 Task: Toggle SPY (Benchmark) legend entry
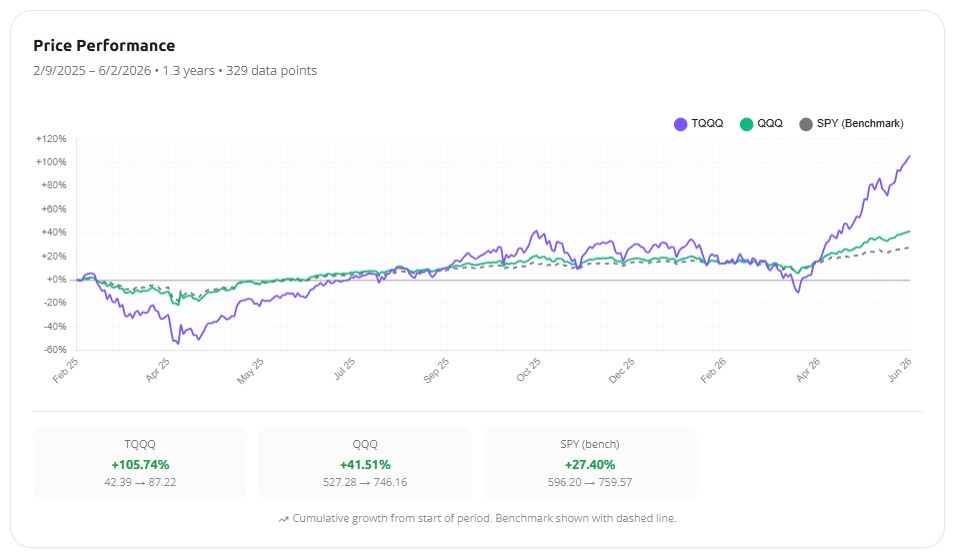pos(851,124)
